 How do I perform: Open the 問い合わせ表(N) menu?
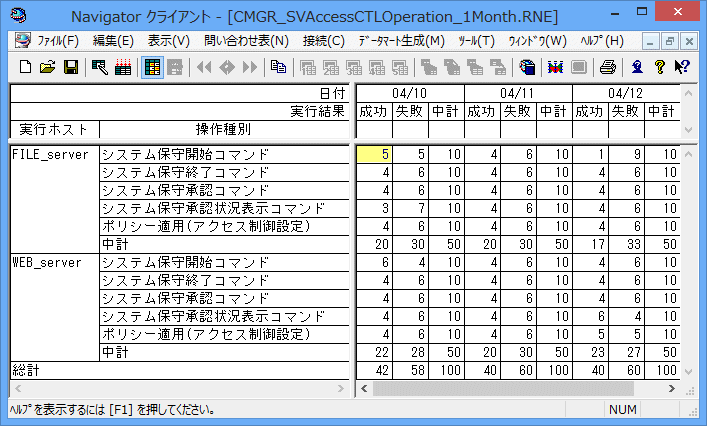[246, 41]
